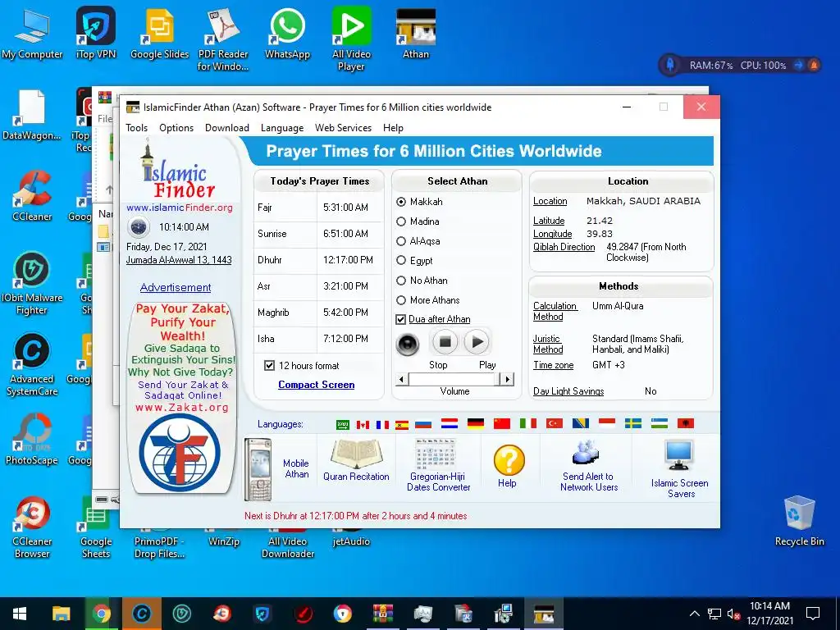Open the Web Services menu
The width and height of the screenshot is (840, 630).
(x=344, y=128)
